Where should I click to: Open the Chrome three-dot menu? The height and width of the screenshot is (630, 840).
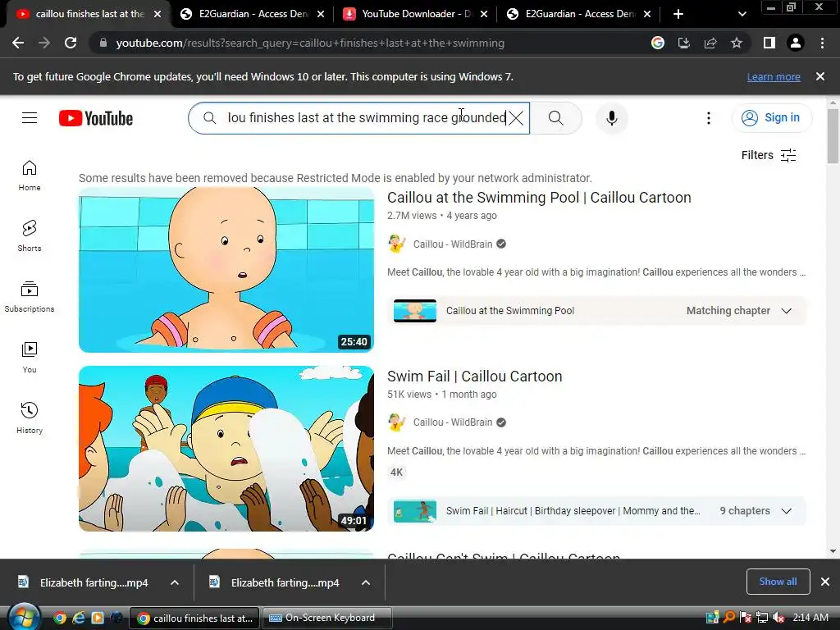822,43
